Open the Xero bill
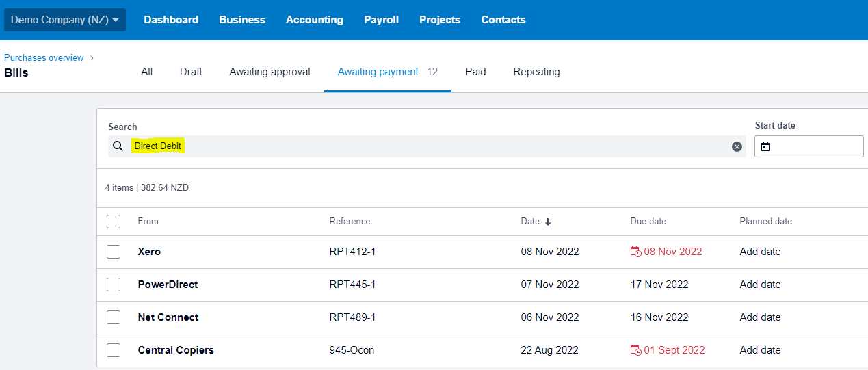Viewport: 868px width, 370px height. (149, 252)
